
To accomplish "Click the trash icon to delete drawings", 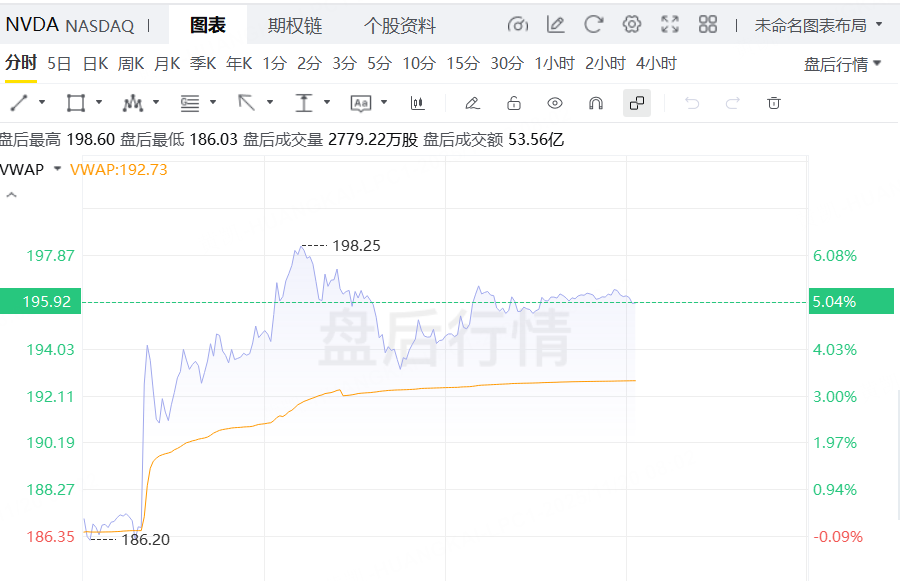I will [x=773, y=102].
